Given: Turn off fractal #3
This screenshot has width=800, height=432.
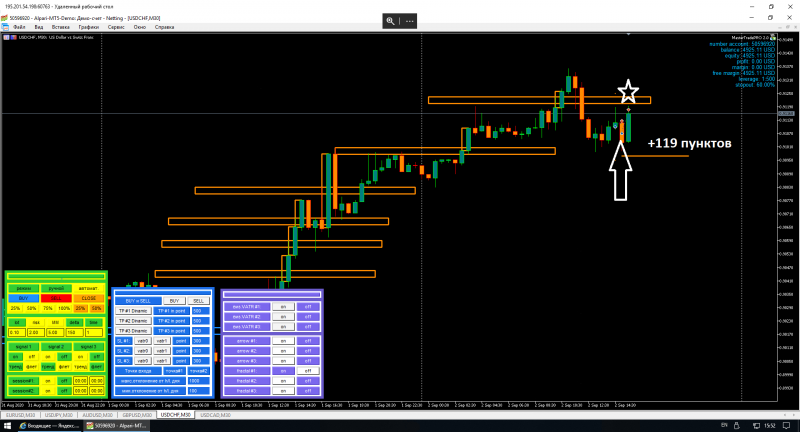Looking at the screenshot, I should pyautogui.click(x=308, y=391).
